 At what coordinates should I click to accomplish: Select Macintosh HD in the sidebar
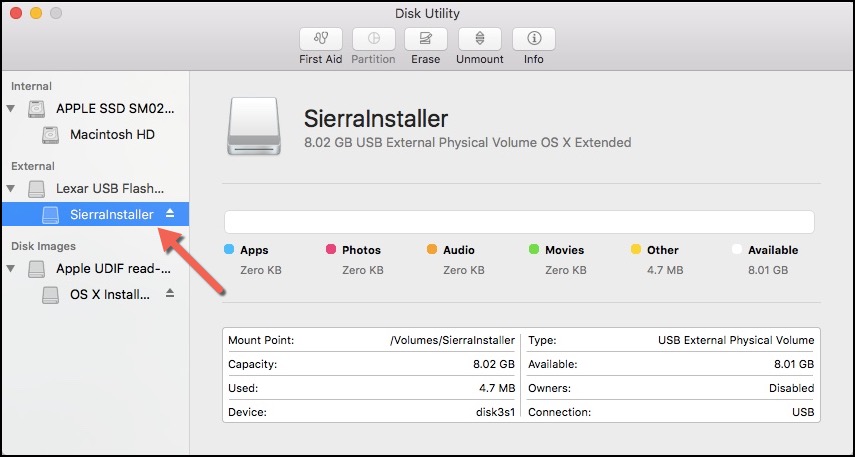point(112,134)
